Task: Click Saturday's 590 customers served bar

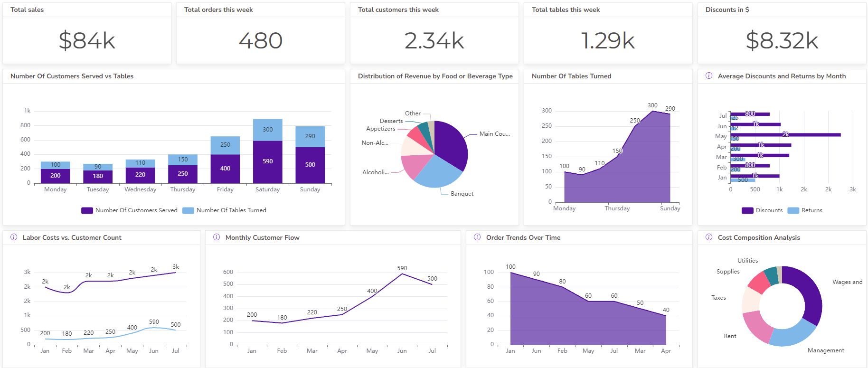Action: [267, 162]
